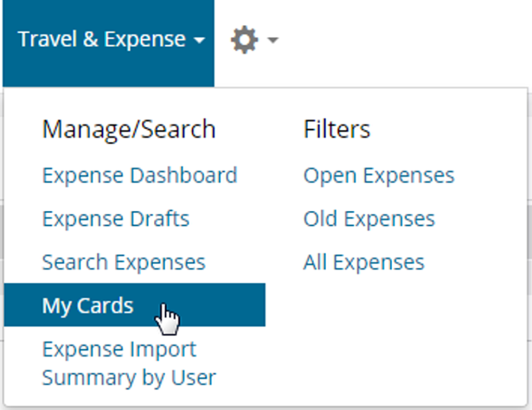
Task: Go to Expense Drafts
Action: pyautogui.click(x=116, y=218)
